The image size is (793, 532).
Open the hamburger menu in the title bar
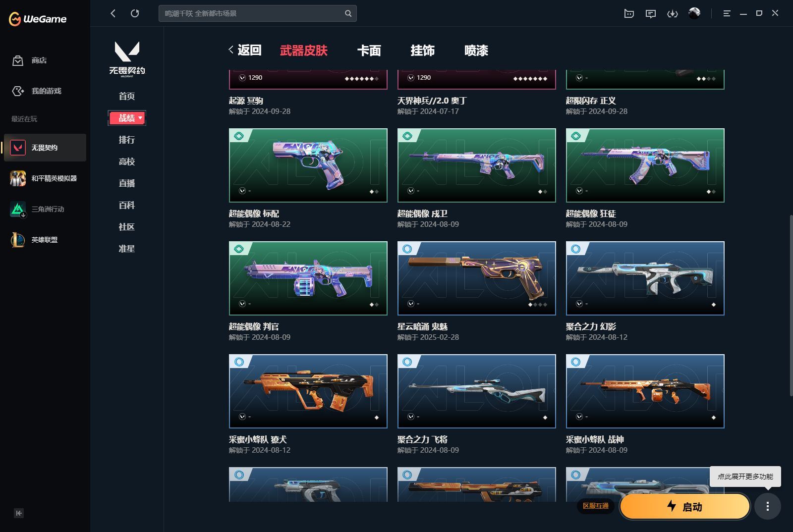coord(727,13)
